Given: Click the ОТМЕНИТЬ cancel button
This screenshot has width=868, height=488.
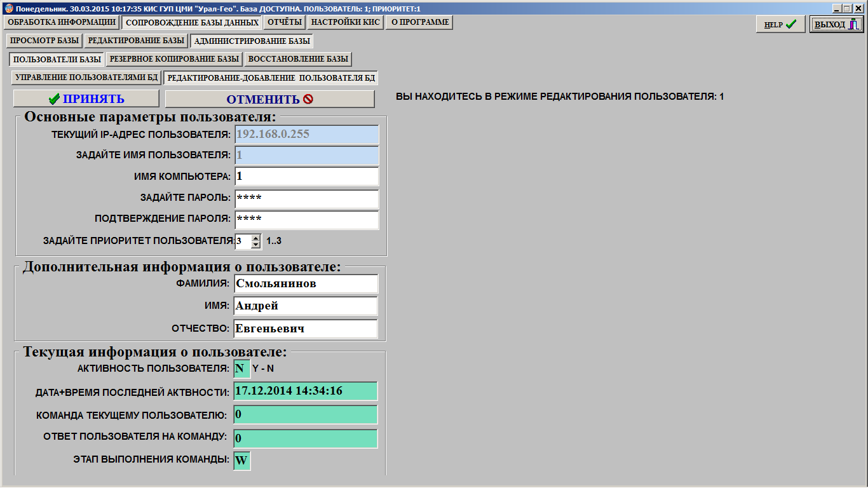Looking at the screenshot, I should click(270, 98).
